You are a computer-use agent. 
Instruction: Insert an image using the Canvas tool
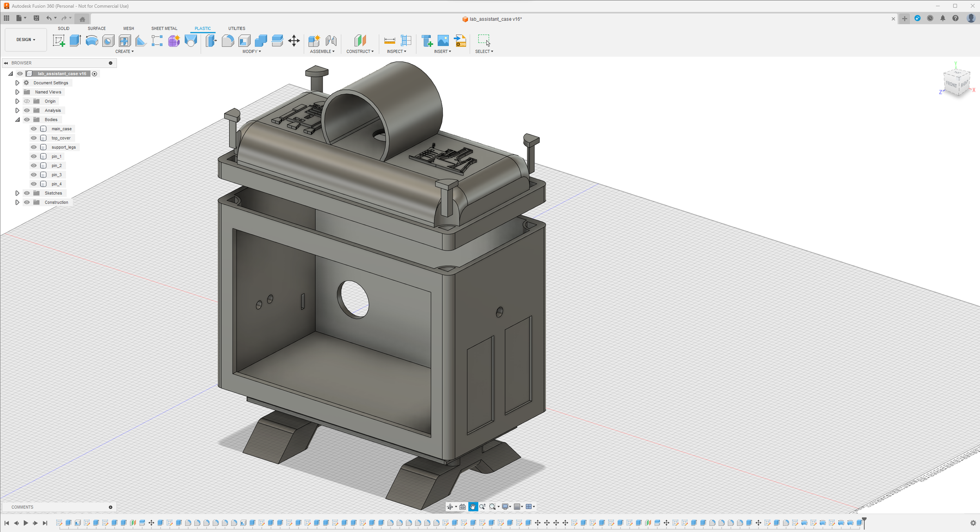pos(443,40)
